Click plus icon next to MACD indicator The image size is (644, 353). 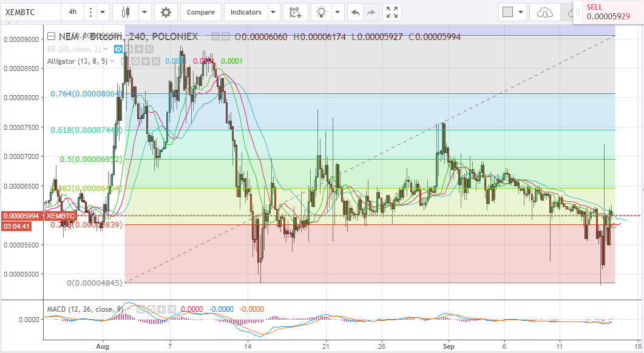point(161,309)
